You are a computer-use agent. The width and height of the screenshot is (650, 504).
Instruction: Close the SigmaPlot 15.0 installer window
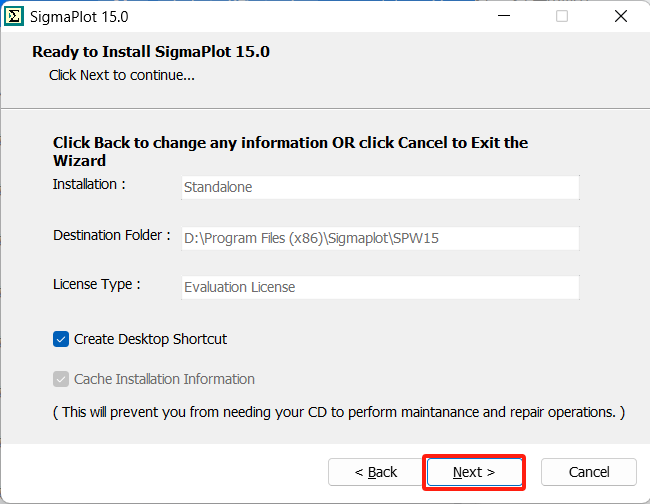[620, 16]
